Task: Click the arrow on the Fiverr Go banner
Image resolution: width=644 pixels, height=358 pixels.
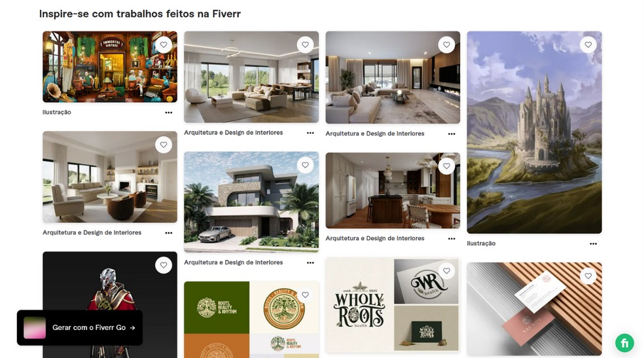Action: coord(132,328)
